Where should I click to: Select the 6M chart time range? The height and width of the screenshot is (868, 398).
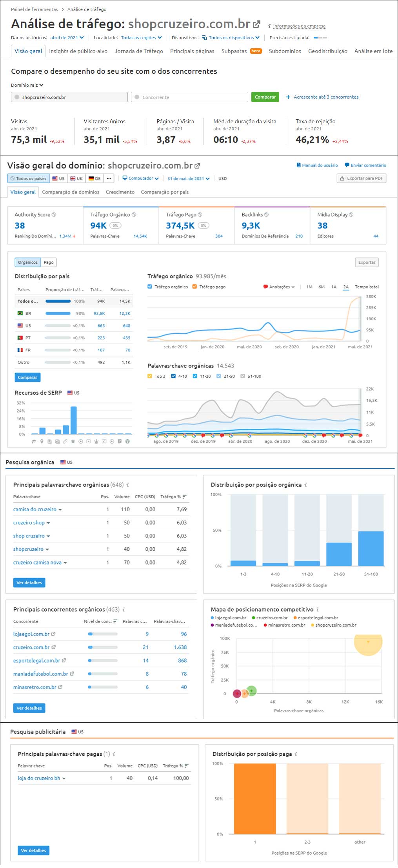click(322, 287)
